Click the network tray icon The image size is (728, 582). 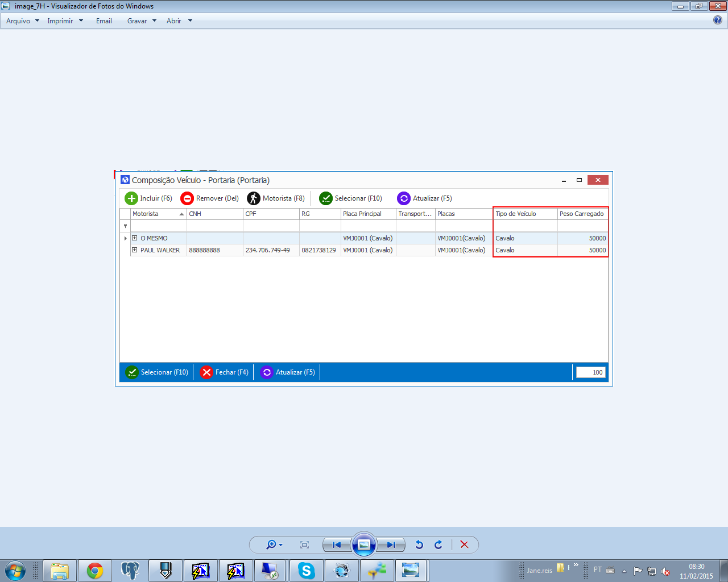pos(652,571)
